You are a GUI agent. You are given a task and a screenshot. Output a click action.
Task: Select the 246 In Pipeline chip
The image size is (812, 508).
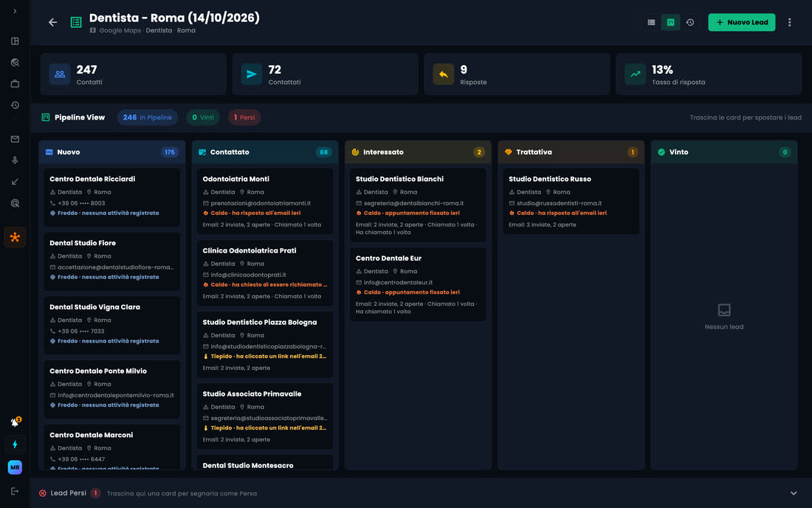[x=147, y=117]
